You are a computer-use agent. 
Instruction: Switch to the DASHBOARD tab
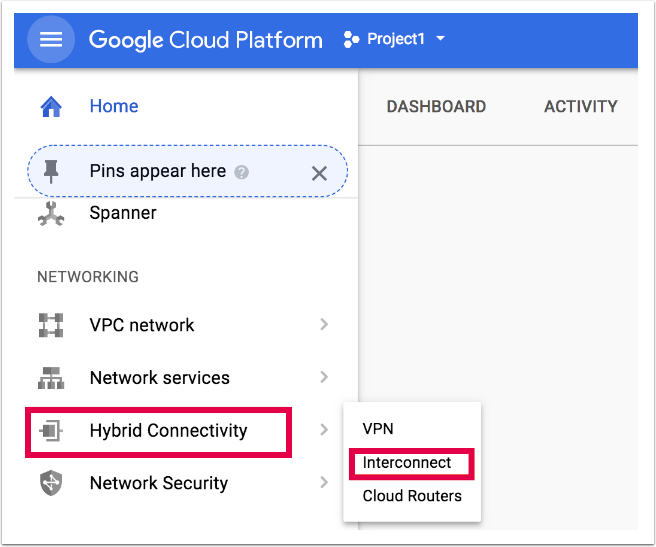click(436, 107)
